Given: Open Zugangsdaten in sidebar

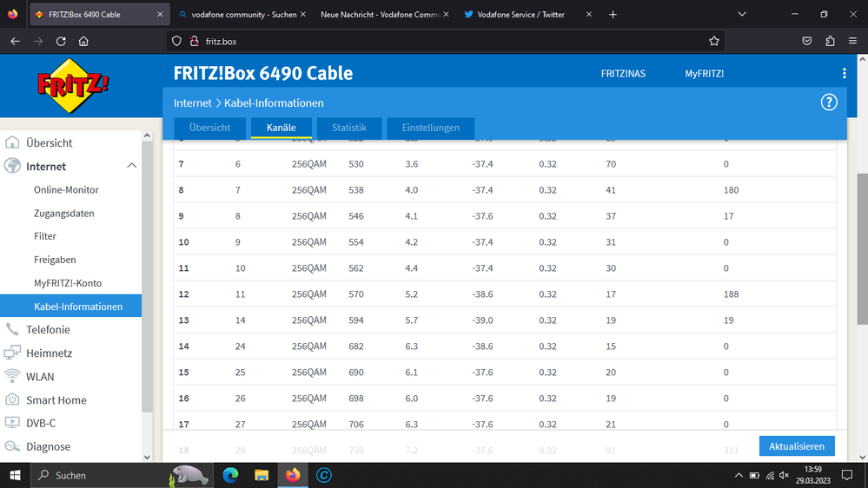Looking at the screenshot, I should pyautogui.click(x=64, y=213).
